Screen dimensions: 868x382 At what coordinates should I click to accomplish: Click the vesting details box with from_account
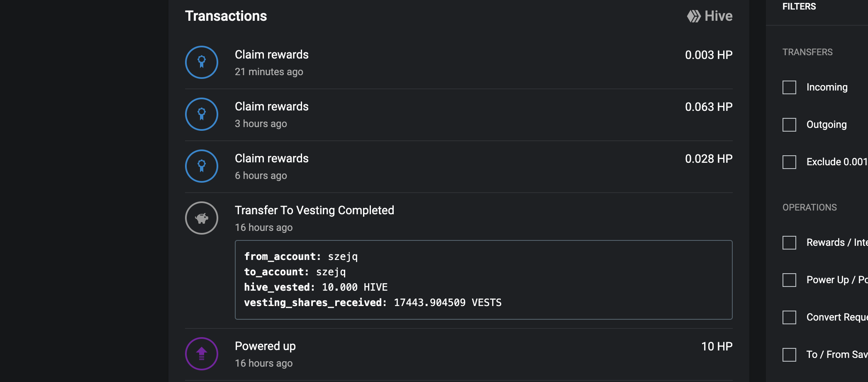click(484, 280)
